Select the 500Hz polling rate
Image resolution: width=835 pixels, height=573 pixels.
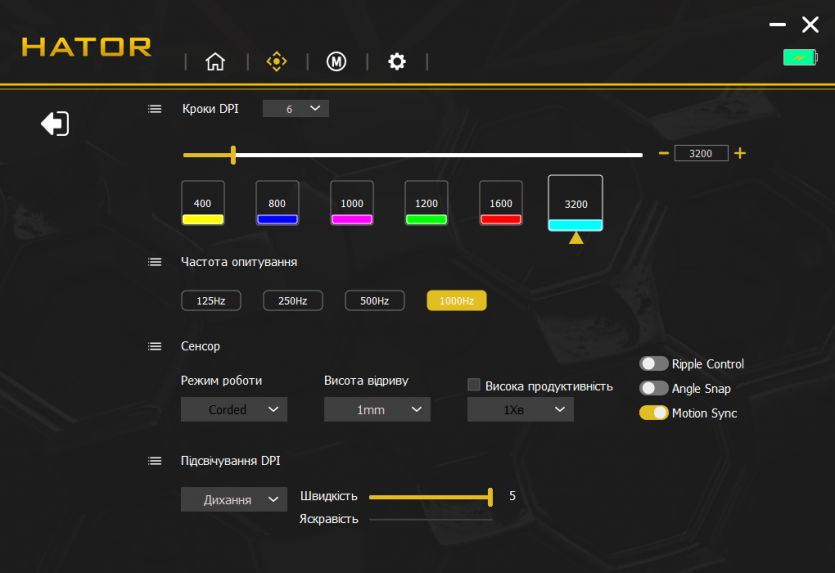[x=374, y=301]
